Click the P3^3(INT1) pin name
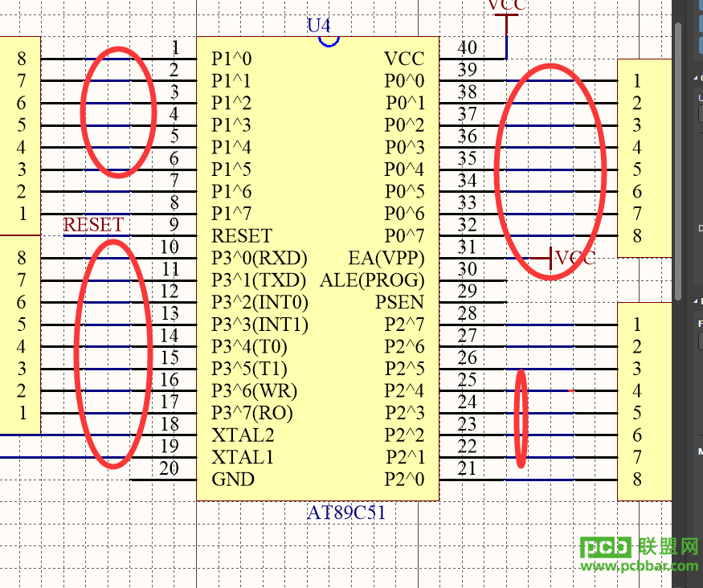 260,325
